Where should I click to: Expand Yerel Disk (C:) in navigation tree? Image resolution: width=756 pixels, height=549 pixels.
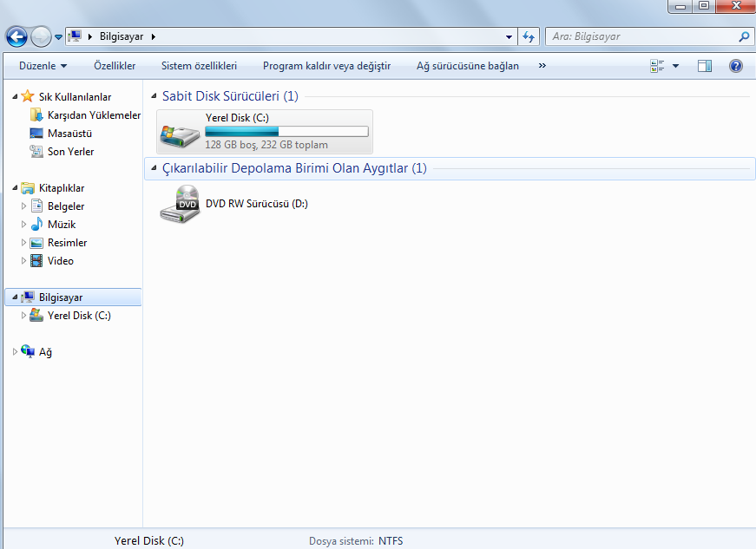(x=23, y=316)
